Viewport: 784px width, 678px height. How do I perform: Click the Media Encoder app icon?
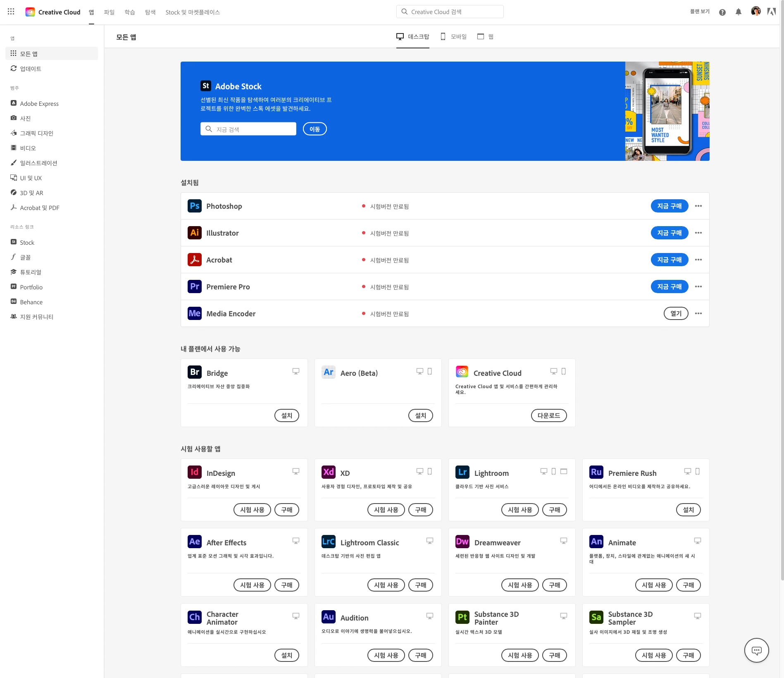click(x=195, y=313)
